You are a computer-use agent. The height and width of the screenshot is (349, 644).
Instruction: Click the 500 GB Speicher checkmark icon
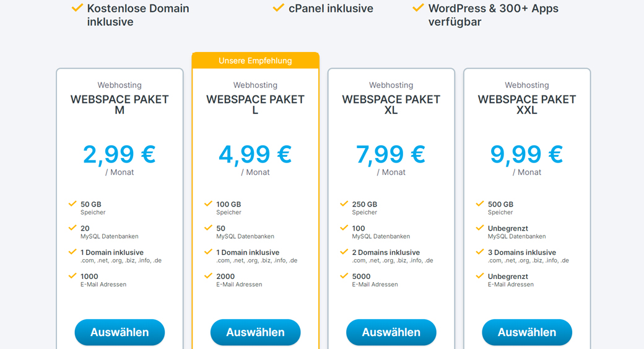pos(480,204)
